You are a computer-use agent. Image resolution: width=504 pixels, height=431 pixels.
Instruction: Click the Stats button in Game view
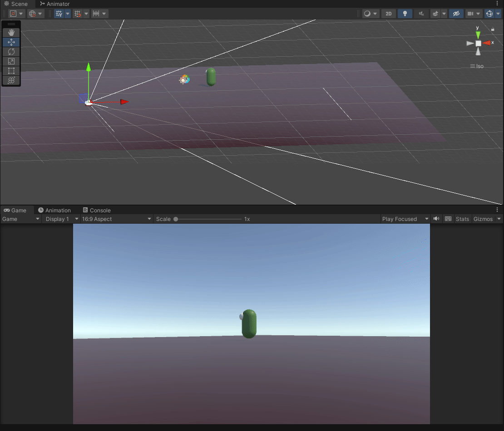pyautogui.click(x=462, y=219)
